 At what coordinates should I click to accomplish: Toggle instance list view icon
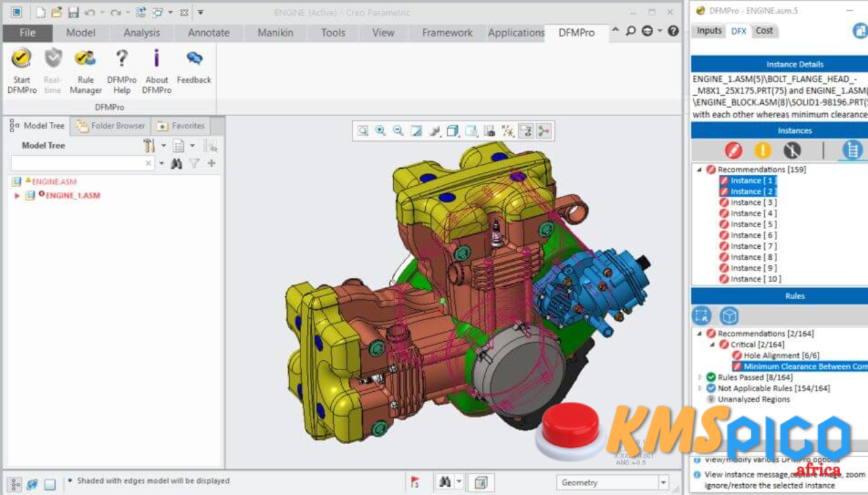[851, 150]
